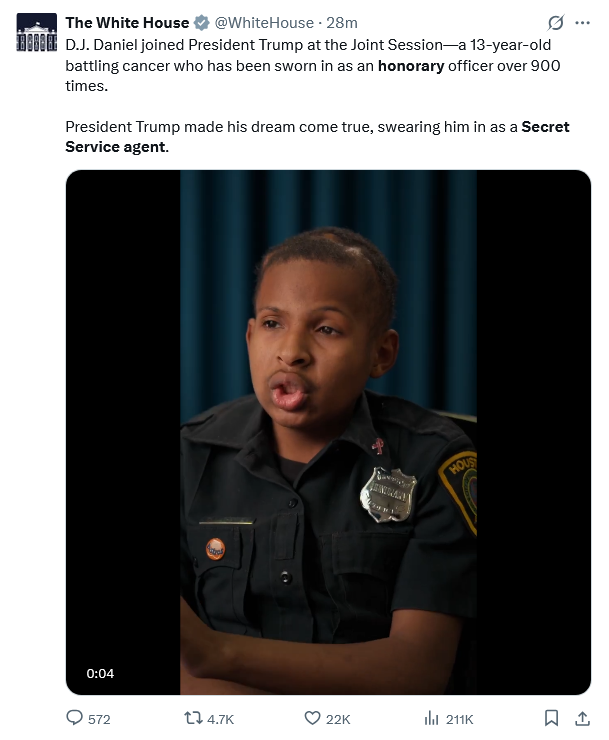View post analytics bar chart icon

click(x=432, y=718)
